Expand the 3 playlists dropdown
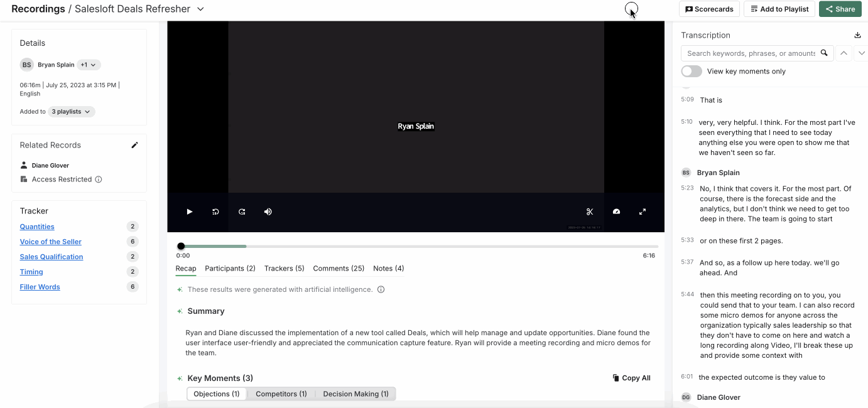This screenshot has width=868, height=408. (x=72, y=112)
